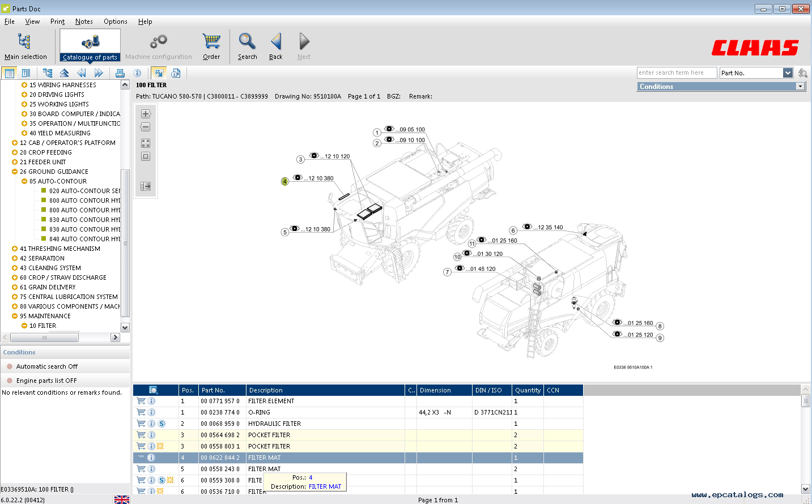Click the DIN / ISO column header

(x=492, y=390)
